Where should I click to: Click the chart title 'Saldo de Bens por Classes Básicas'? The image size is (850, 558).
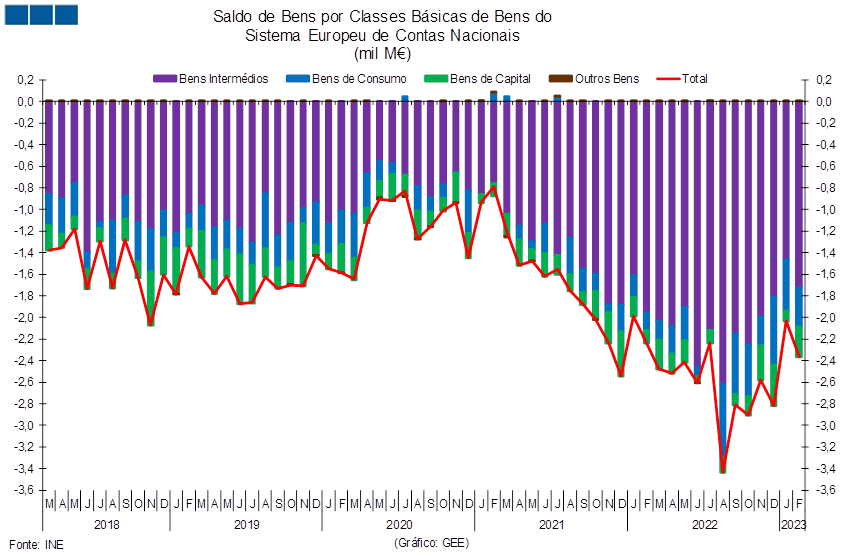click(382, 17)
